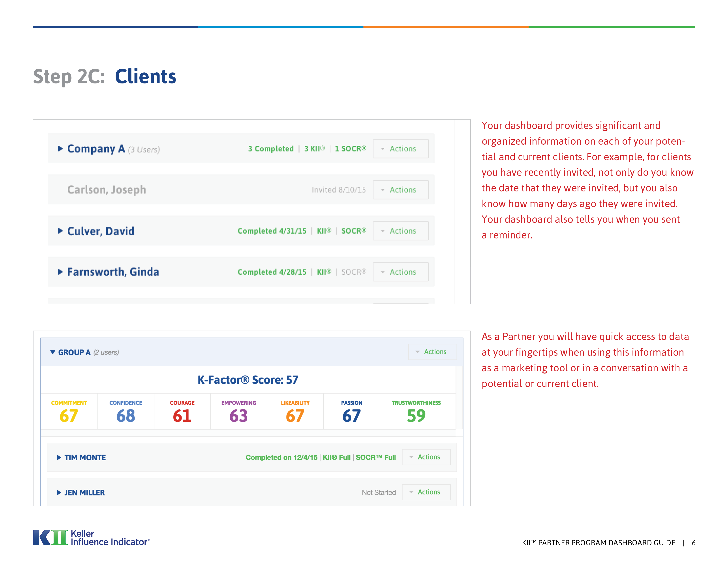728x563 pixels.
Task: Click '3 Completed' status for Company A
Action: coord(271,149)
